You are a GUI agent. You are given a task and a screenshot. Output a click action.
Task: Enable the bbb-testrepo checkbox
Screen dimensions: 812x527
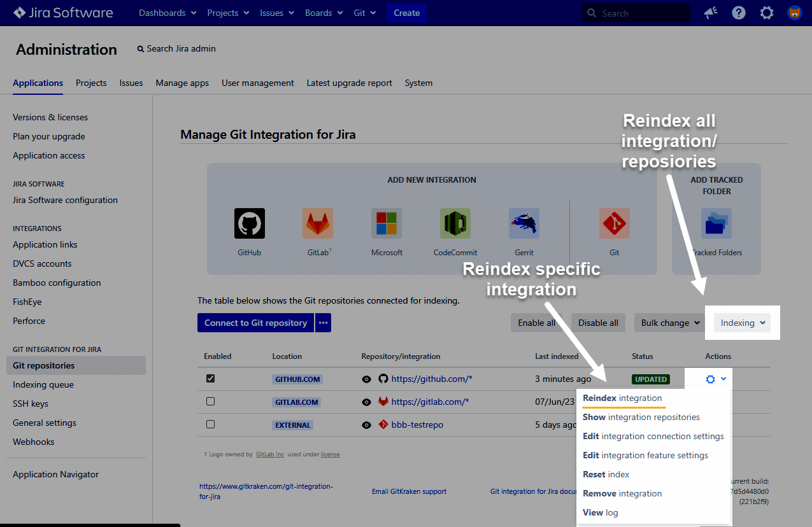[x=211, y=425]
